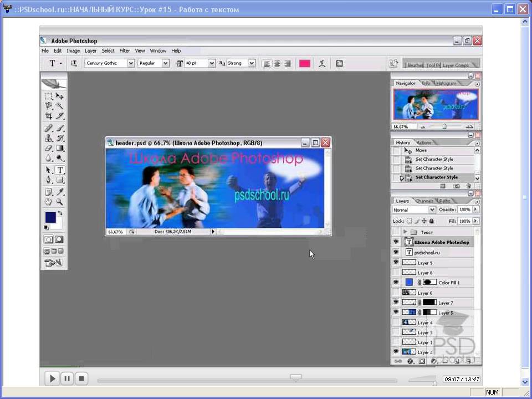
Task: Show the Текст layer group
Action: coord(396,232)
